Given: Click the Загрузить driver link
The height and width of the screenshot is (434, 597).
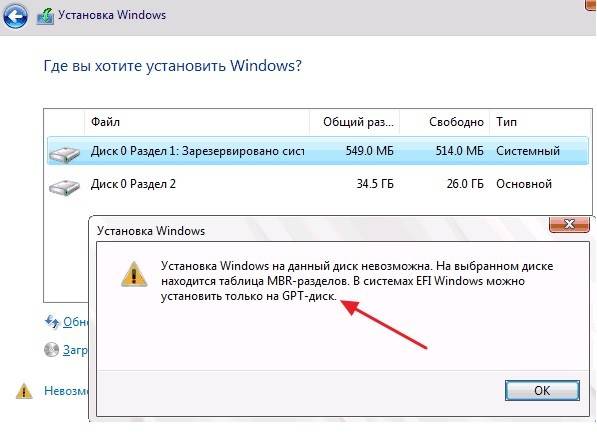Looking at the screenshot, I should 75,350.
